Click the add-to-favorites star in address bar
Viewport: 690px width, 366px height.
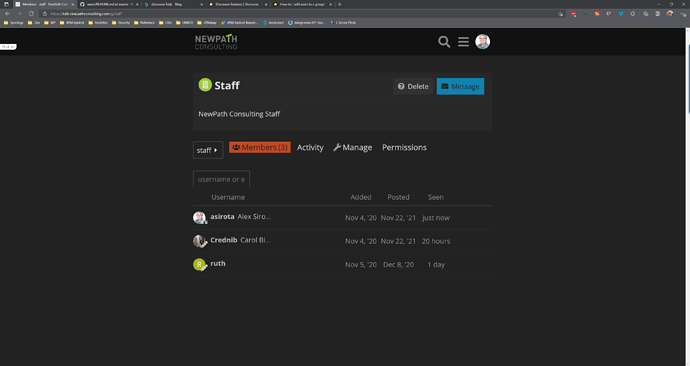point(560,14)
